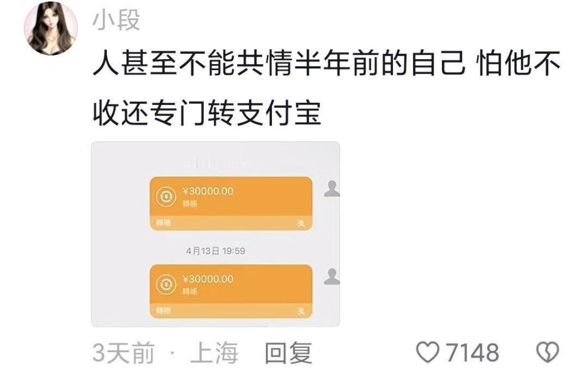
Task: Tap the heart like icon
Action: (x=427, y=352)
